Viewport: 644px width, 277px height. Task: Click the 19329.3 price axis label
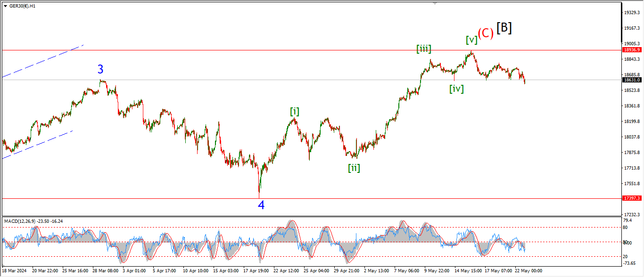631,12
